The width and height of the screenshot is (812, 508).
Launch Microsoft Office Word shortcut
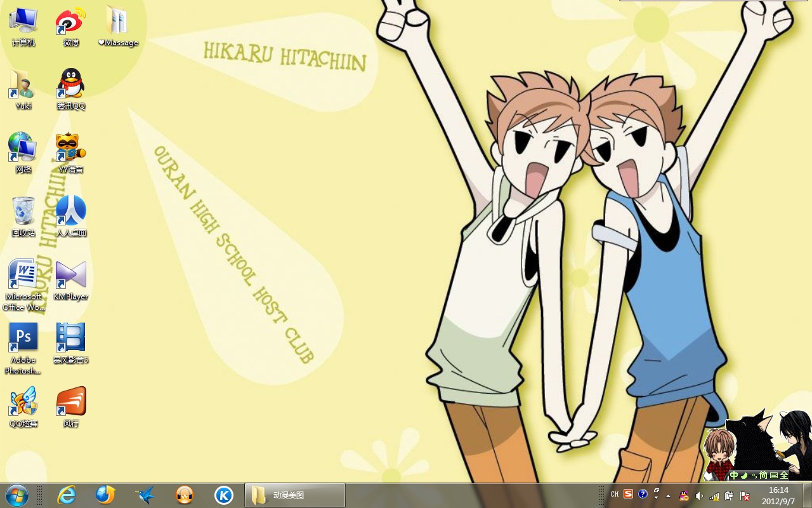[23, 285]
